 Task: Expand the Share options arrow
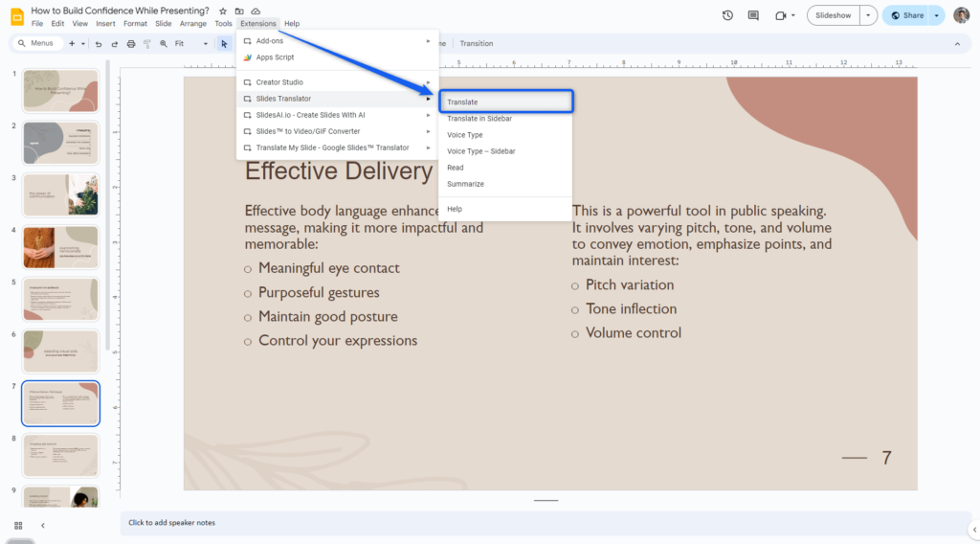(935, 15)
